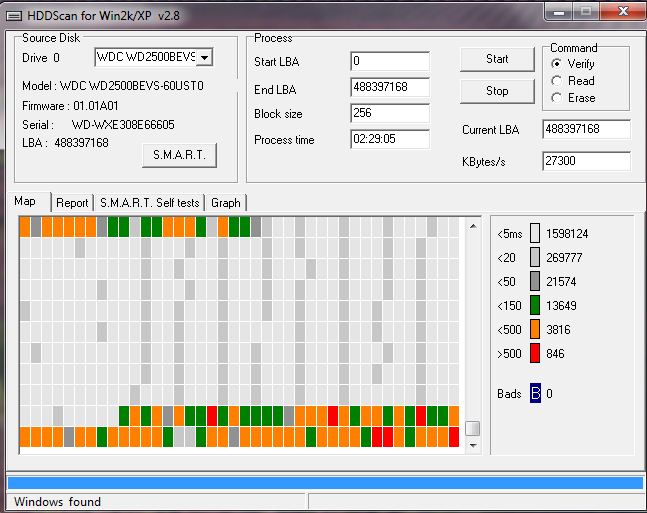Image resolution: width=647 pixels, height=513 pixels.
Task: Click the count 21574 in legend
Action: (561, 282)
